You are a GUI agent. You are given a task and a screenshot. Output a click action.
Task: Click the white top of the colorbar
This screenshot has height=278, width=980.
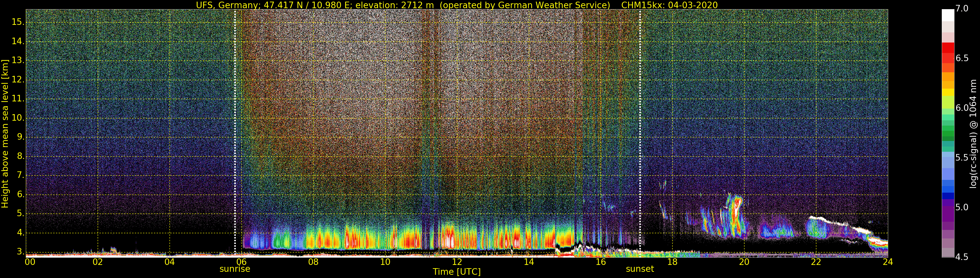(948, 15)
